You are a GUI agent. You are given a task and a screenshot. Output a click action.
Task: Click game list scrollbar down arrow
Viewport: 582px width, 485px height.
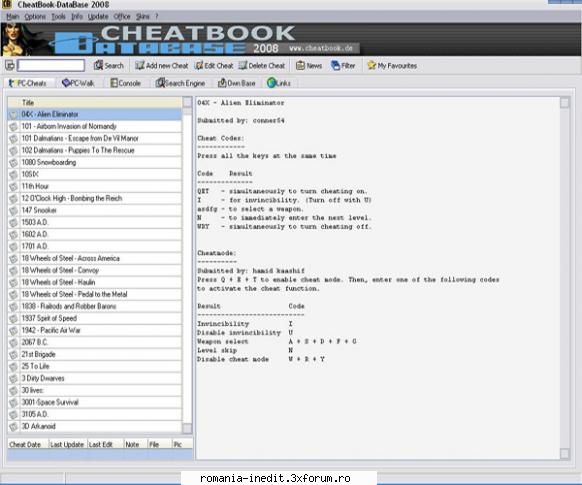click(187, 428)
